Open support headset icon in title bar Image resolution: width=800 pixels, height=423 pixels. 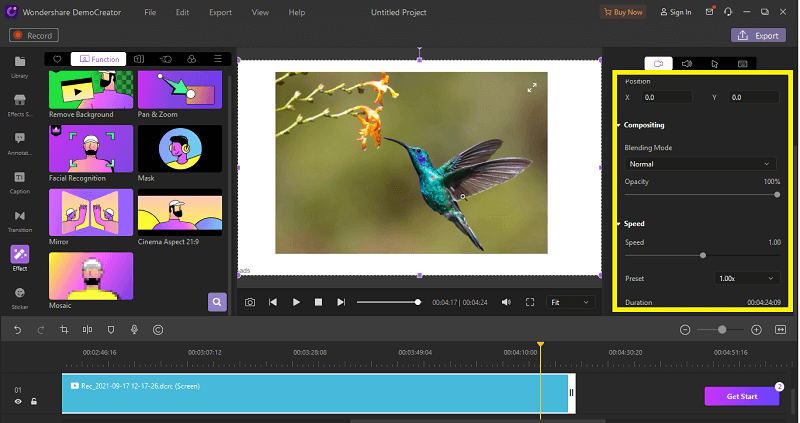point(728,12)
